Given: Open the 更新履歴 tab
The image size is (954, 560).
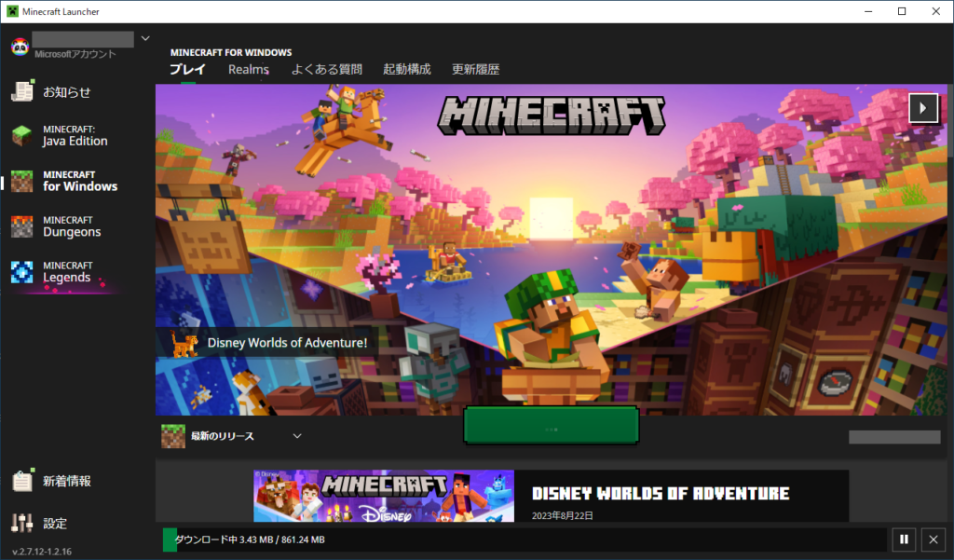Looking at the screenshot, I should pos(475,69).
